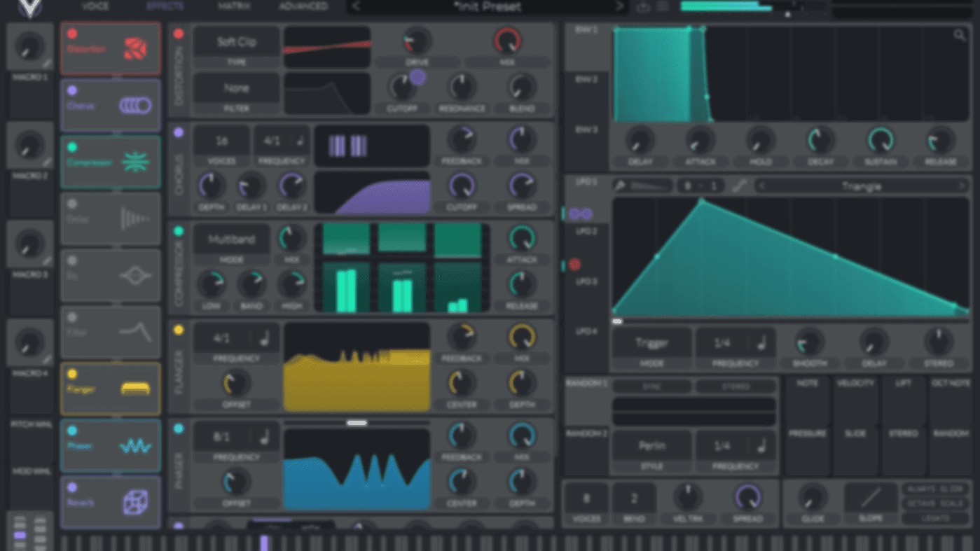Click the Compressor effect icon in the list
Screen dimensions: 980x551
tap(135, 162)
